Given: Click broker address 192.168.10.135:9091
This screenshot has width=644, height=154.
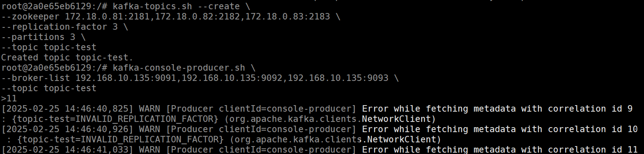Looking at the screenshot, I should click(126, 78).
